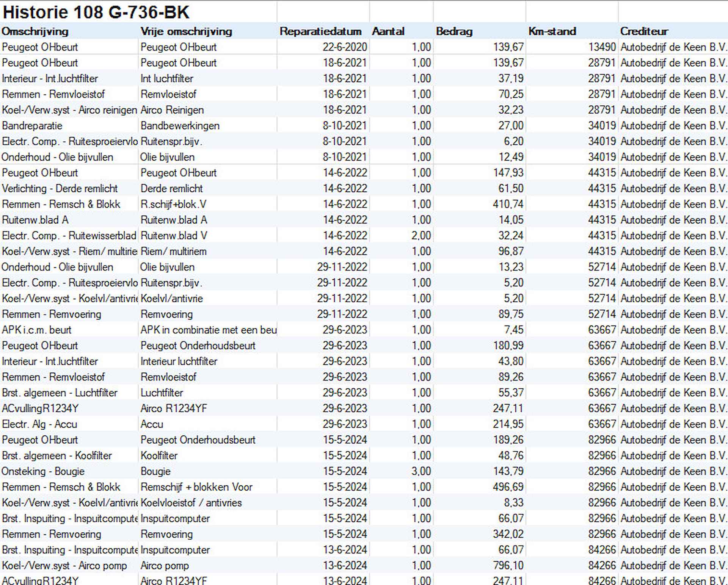Image resolution: width=728 pixels, height=585 pixels.
Task: Click the Bedrag column header
Action: pyautogui.click(x=454, y=31)
